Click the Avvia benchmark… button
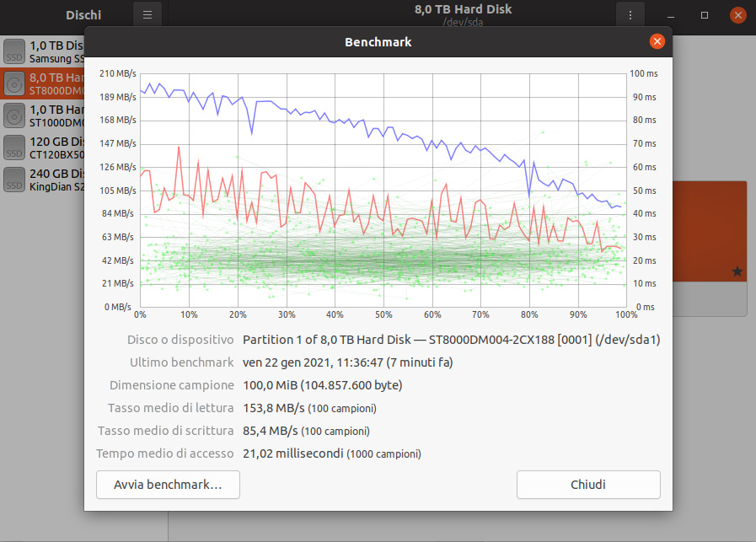 [168, 485]
